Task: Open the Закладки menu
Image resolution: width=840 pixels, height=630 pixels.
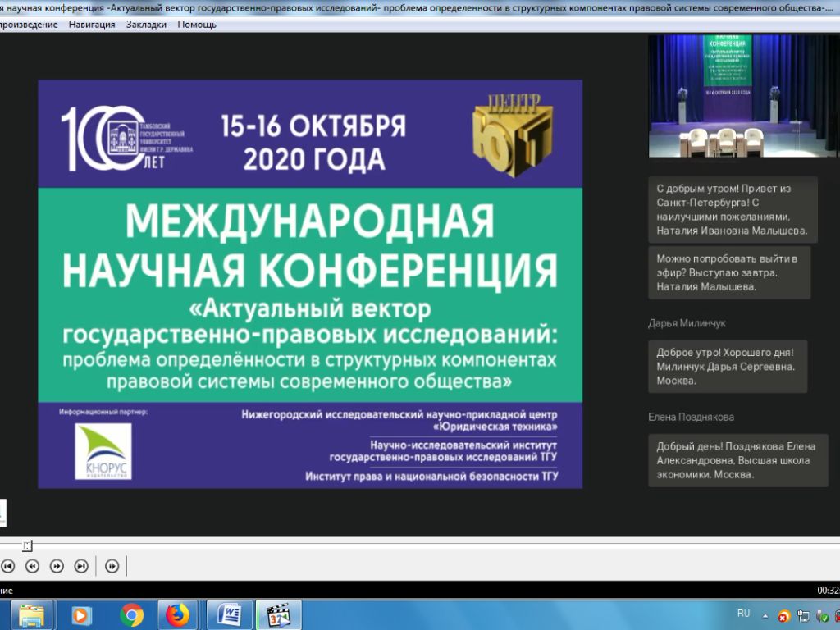Action: pyautogui.click(x=146, y=24)
